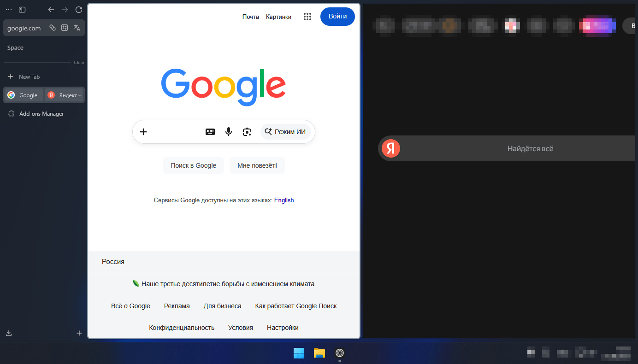Image resolution: width=638 pixels, height=364 pixels.
Task: Open the on-screen keyboard in Google search
Action: 210,132
